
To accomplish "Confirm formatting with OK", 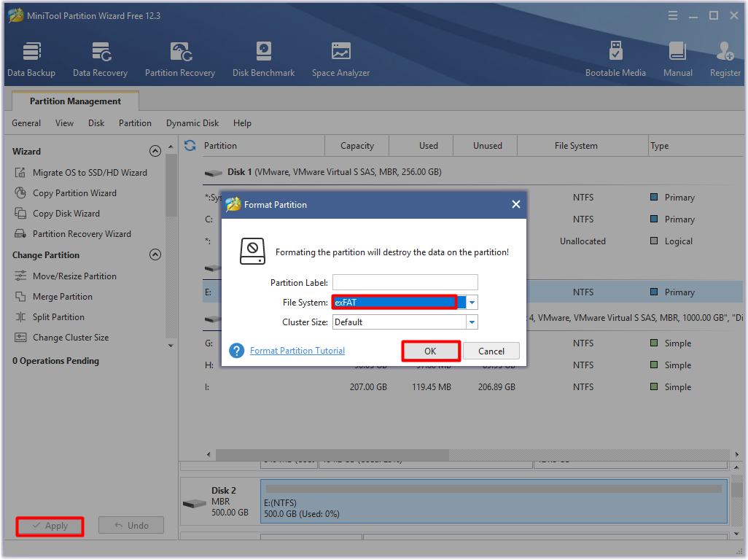I will tap(430, 351).
